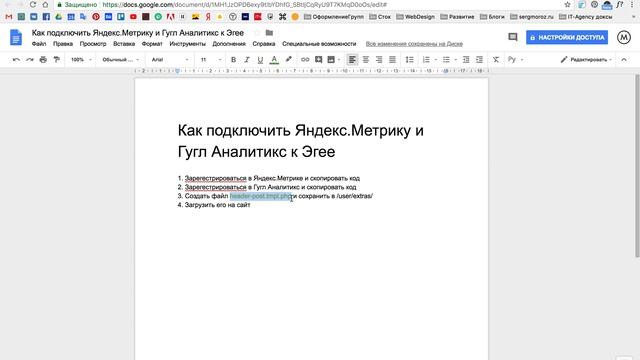The width and height of the screenshot is (640, 360).
Task: Increase the paragraph indent
Action: pos(479,60)
